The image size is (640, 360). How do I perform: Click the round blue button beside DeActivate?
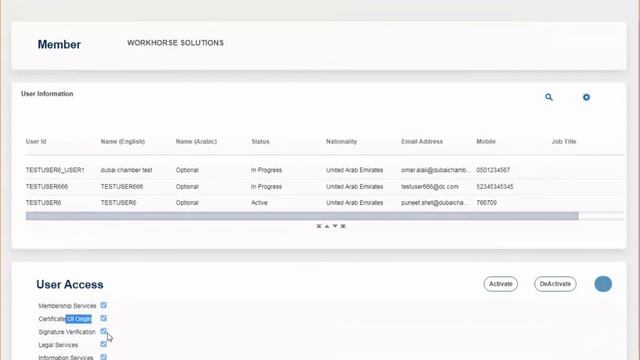(x=603, y=284)
